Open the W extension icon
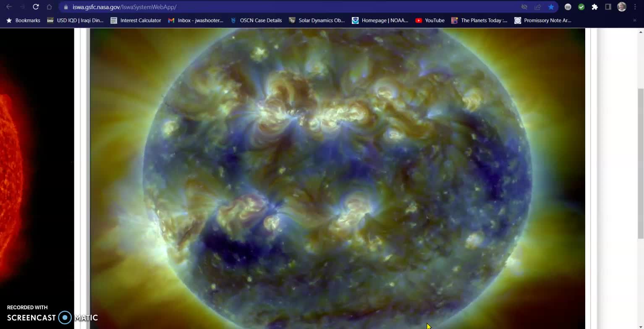 pyautogui.click(x=568, y=7)
